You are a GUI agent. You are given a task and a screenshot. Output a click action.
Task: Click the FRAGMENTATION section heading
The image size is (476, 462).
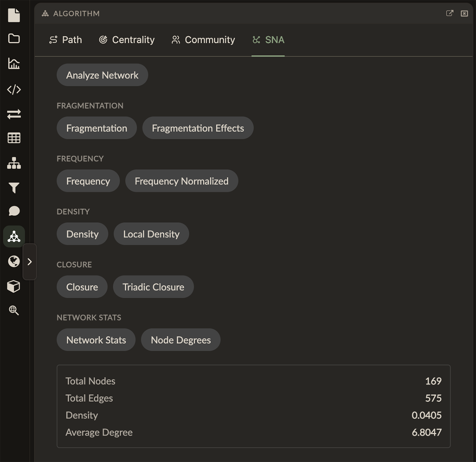coord(90,106)
